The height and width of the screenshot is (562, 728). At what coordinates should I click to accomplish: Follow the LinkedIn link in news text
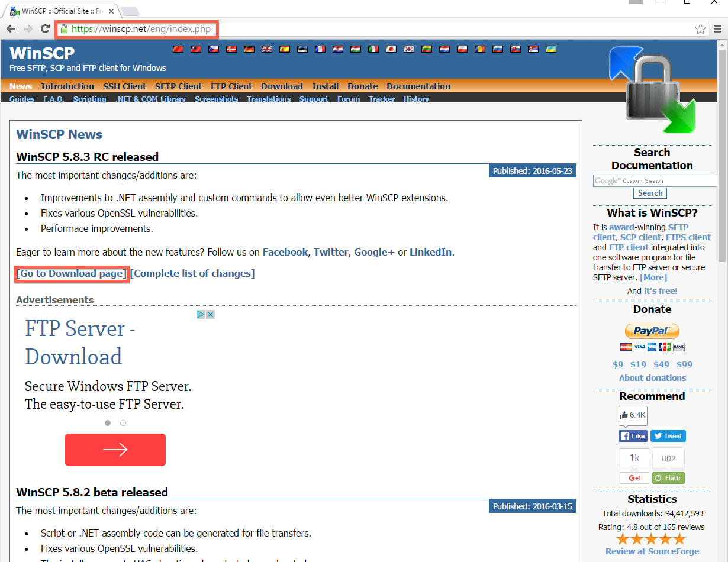(431, 252)
